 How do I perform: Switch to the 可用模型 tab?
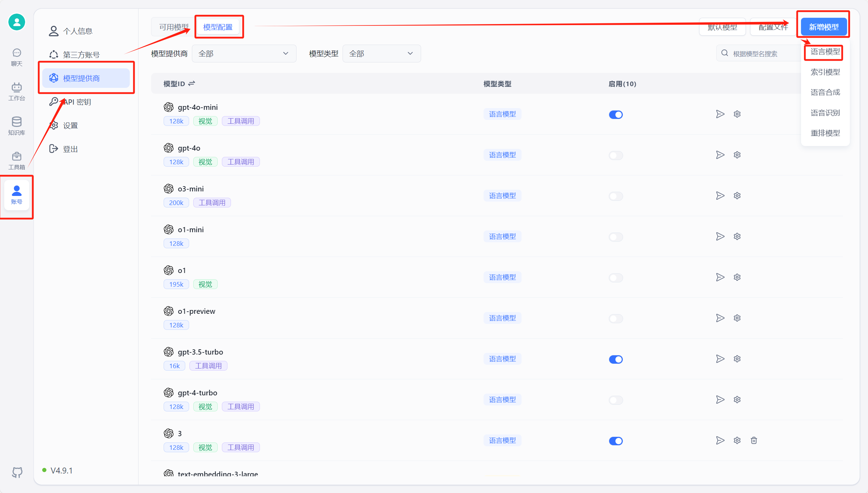173,27
